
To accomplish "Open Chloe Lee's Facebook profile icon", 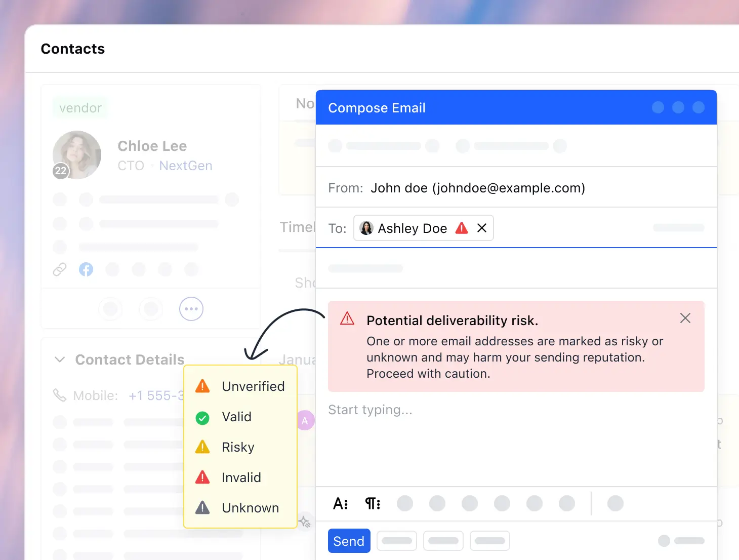I will point(86,269).
